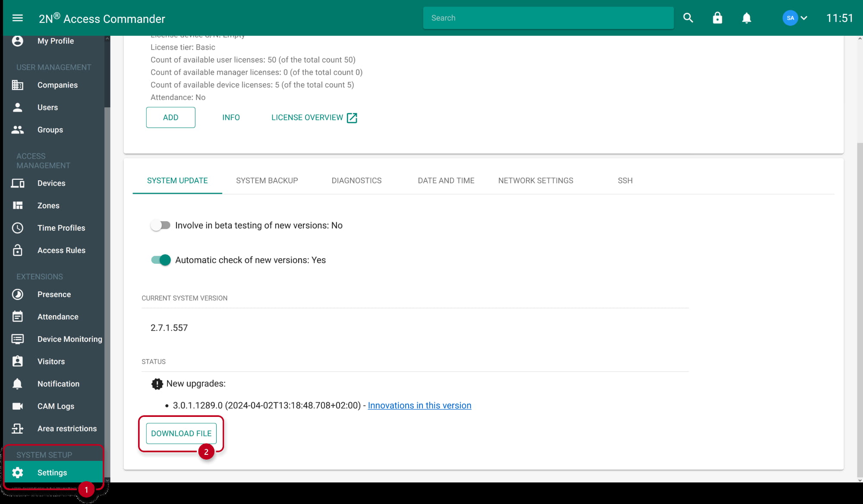Open notifications bell in header
The image size is (863, 504).
click(746, 18)
